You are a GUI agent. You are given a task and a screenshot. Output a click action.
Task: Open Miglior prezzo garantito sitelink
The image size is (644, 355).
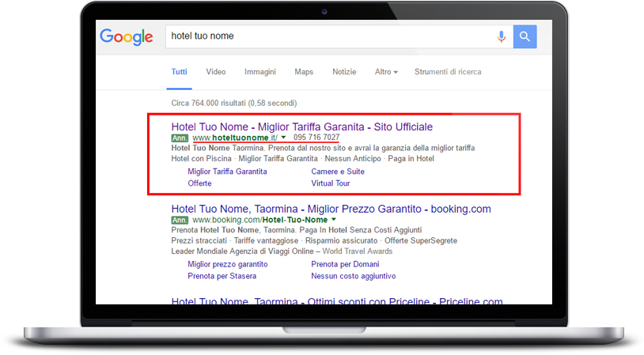tap(228, 264)
